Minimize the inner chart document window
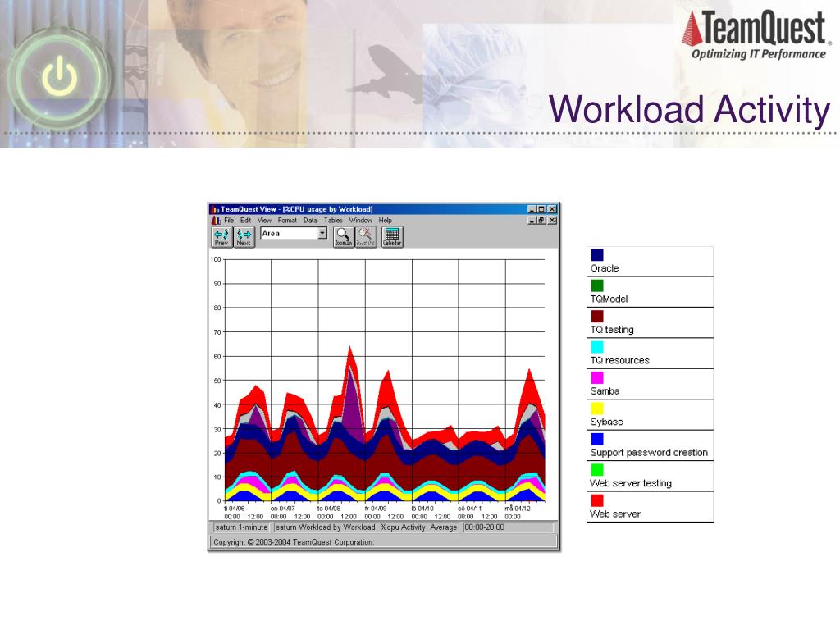 click(532, 220)
